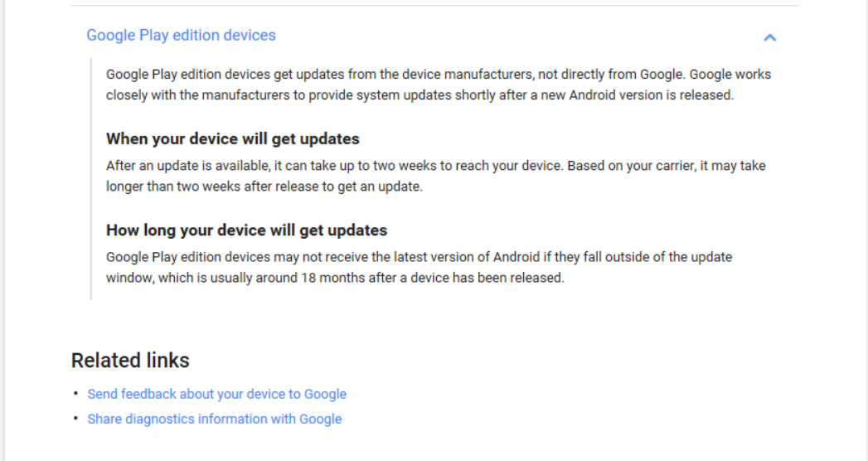Click paragraph about the 18 months update window

point(419,267)
